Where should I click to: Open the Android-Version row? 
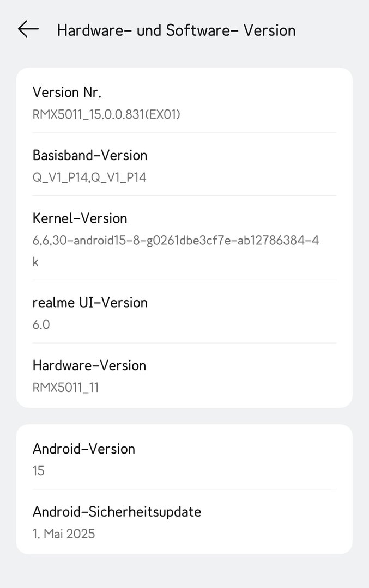[x=184, y=457]
